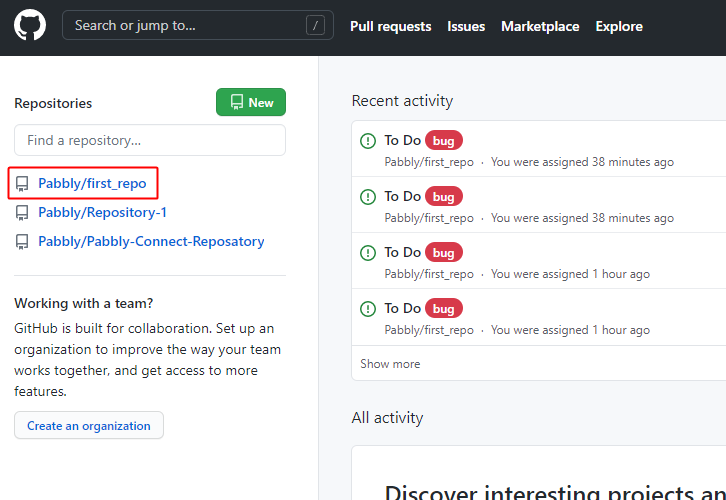Click Create an organization button
This screenshot has width=726, height=500.
(x=89, y=425)
